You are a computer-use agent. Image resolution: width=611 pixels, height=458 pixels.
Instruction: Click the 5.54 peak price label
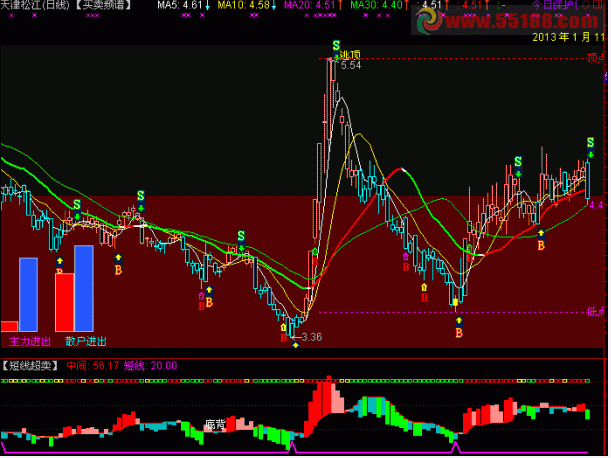351,65
